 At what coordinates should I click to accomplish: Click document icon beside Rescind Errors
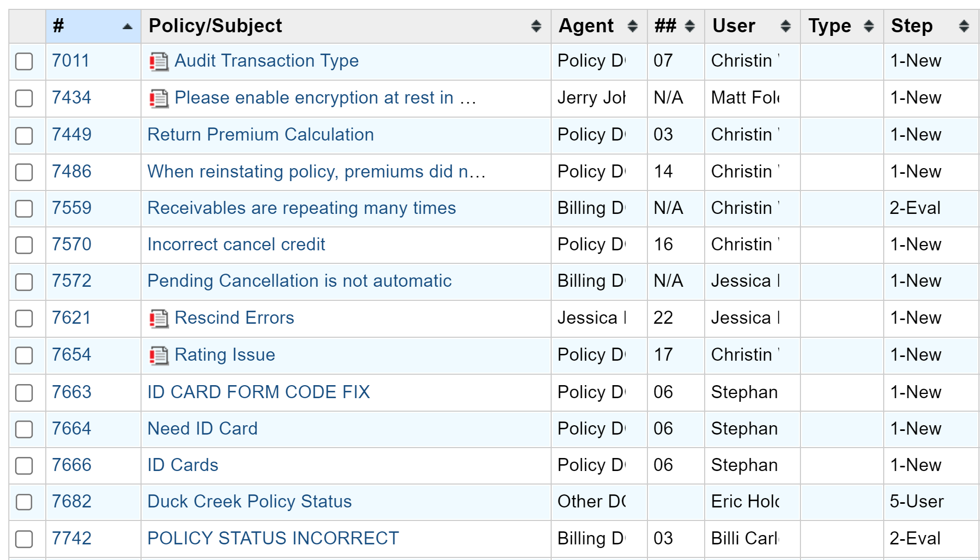pos(159,319)
